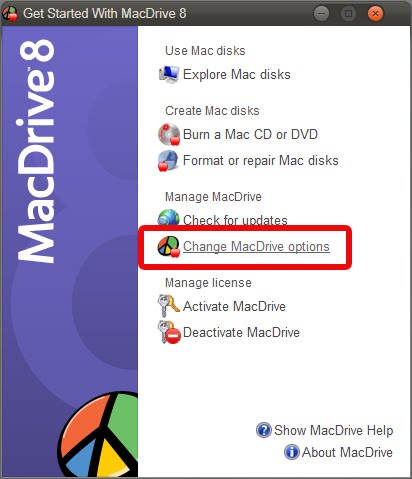Choose the Activate MacDrive text link
The image size is (412, 479).
pos(234,306)
